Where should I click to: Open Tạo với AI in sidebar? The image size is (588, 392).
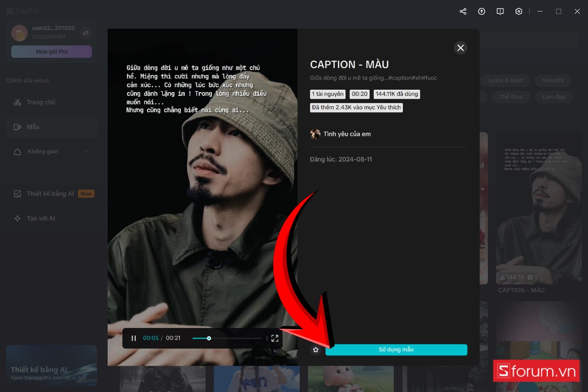pyautogui.click(x=51, y=218)
